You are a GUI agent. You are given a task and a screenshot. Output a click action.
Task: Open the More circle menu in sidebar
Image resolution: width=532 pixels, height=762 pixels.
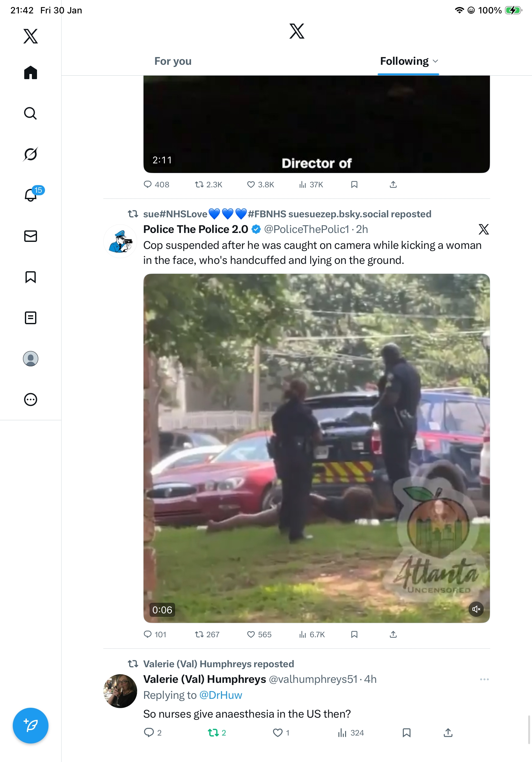(x=31, y=399)
